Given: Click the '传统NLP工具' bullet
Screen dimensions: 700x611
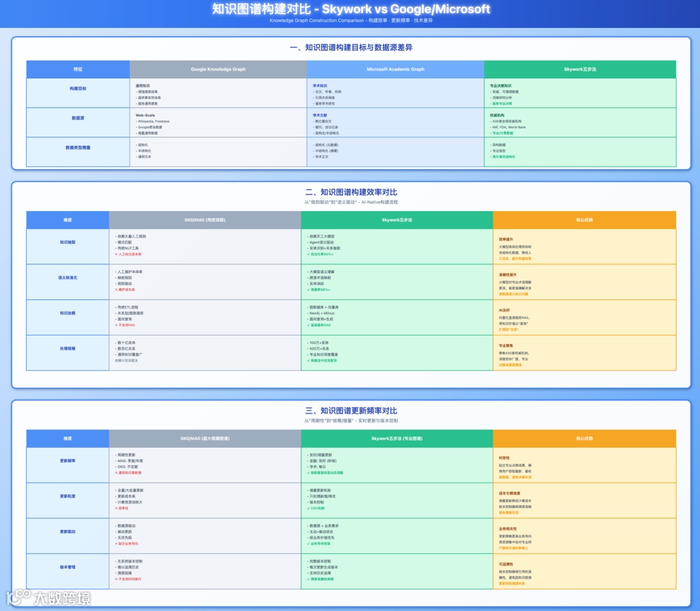Looking at the screenshot, I should pyautogui.click(x=127, y=248).
